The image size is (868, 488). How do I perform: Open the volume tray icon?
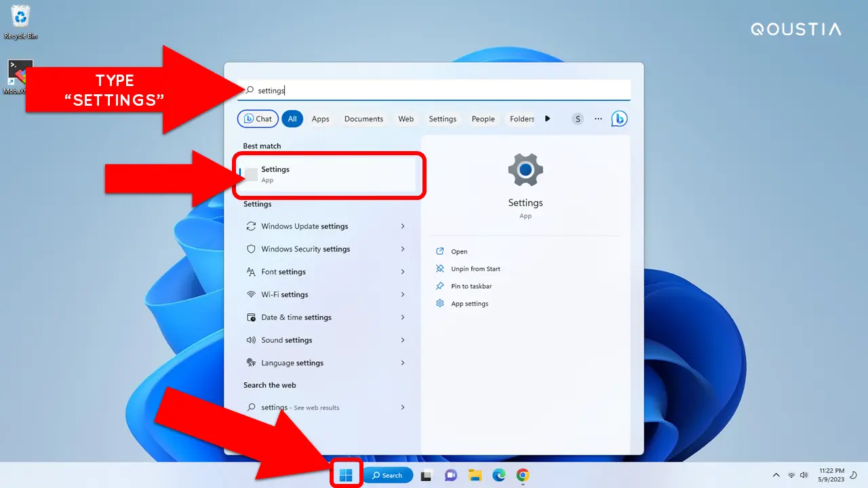coord(804,476)
